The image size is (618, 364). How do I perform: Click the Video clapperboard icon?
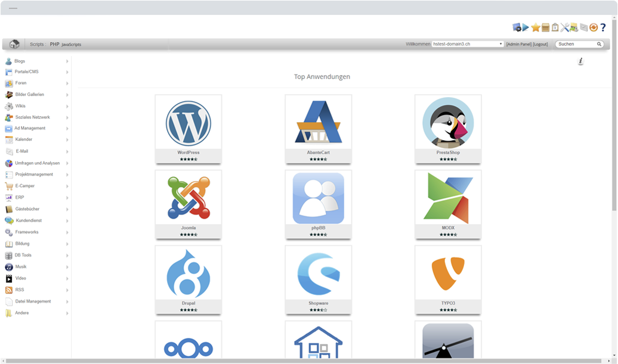(9, 279)
